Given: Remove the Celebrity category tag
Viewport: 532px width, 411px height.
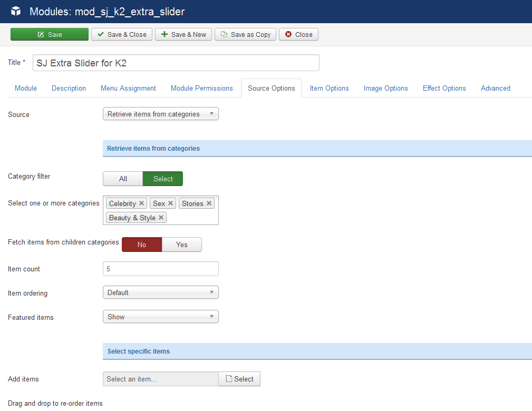Looking at the screenshot, I should click(141, 203).
